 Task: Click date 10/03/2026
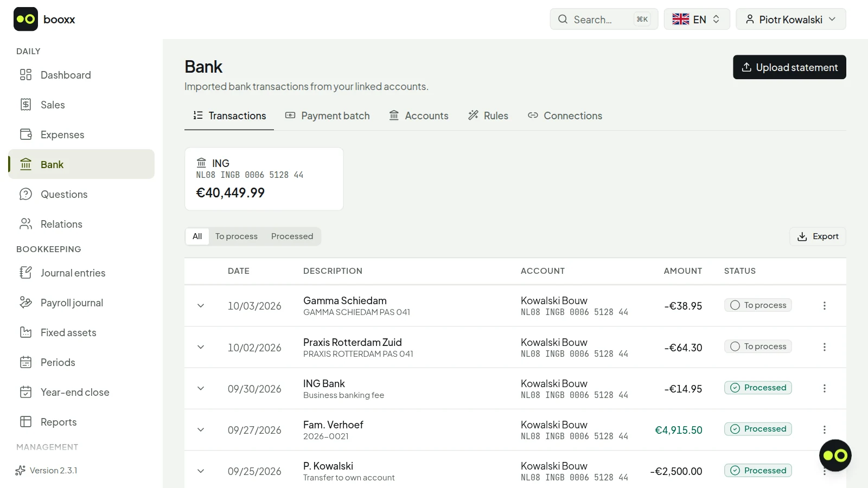tap(254, 306)
